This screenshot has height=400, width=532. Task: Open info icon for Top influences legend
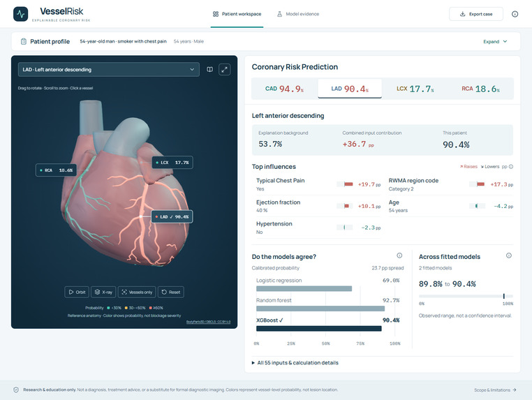pos(511,167)
